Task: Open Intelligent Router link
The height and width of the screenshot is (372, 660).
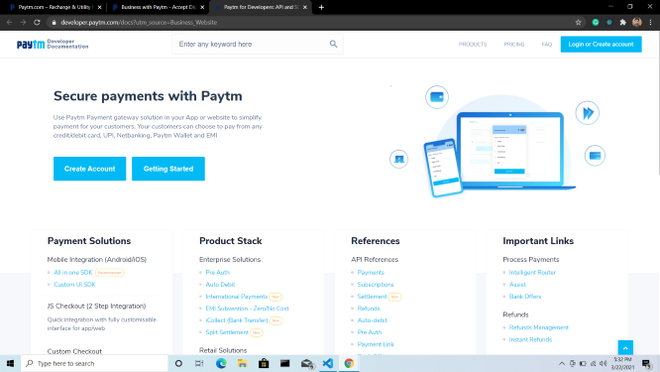Action: click(x=532, y=273)
